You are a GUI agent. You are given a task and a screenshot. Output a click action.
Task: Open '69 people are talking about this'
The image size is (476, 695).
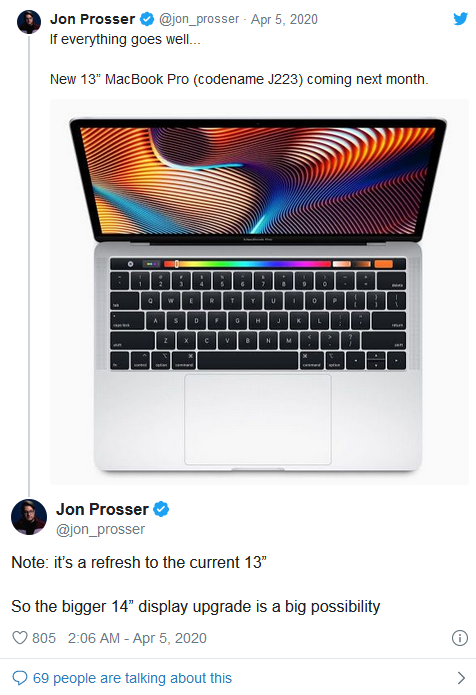[132, 678]
